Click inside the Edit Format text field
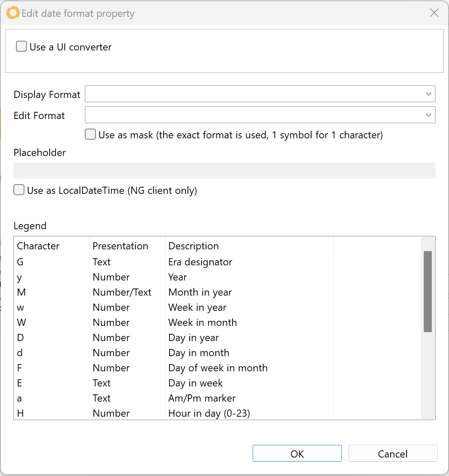Image resolution: width=449 pixels, height=476 pixels. (252, 115)
